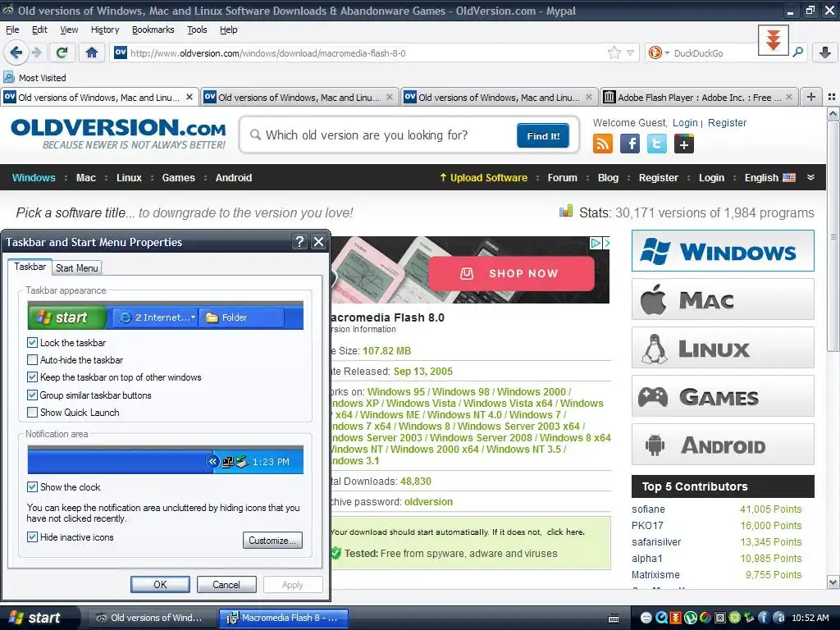Screen dimensions: 840x630
Task: Click the Find It! button
Action: tap(543, 135)
